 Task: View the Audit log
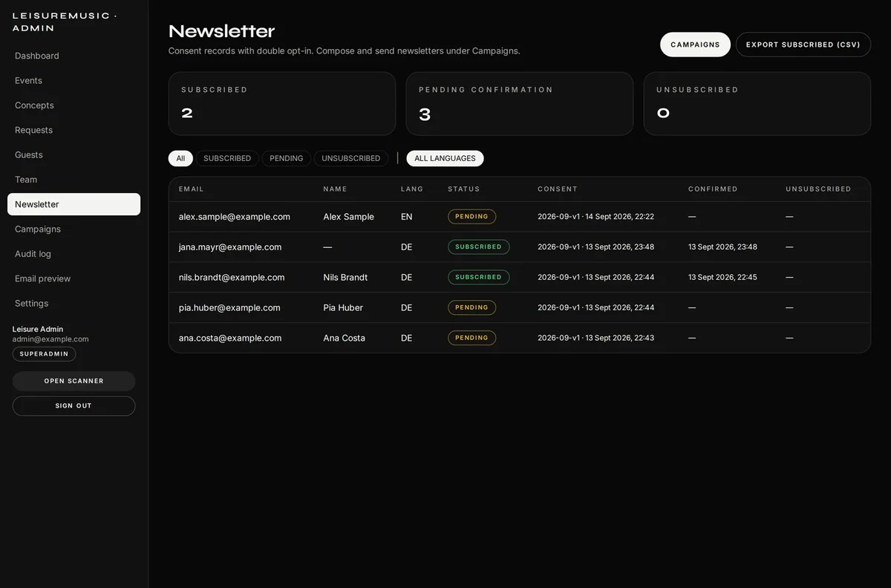tap(74, 254)
